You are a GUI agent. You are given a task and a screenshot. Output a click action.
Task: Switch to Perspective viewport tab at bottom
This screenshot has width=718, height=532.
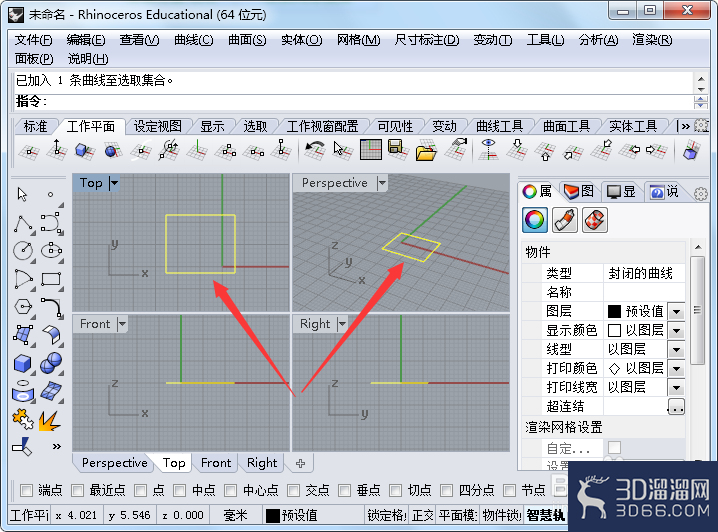coord(114,463)
